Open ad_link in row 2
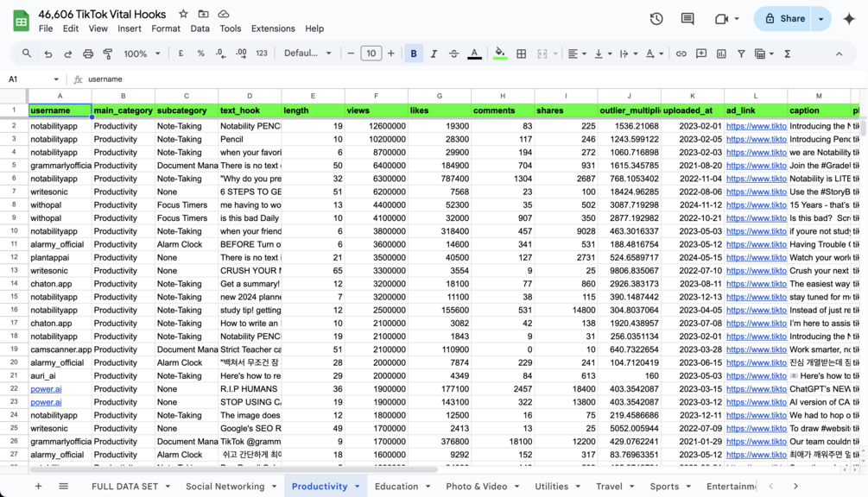Image resolution: width=868 pixels, height=497 pixels. 756,126
